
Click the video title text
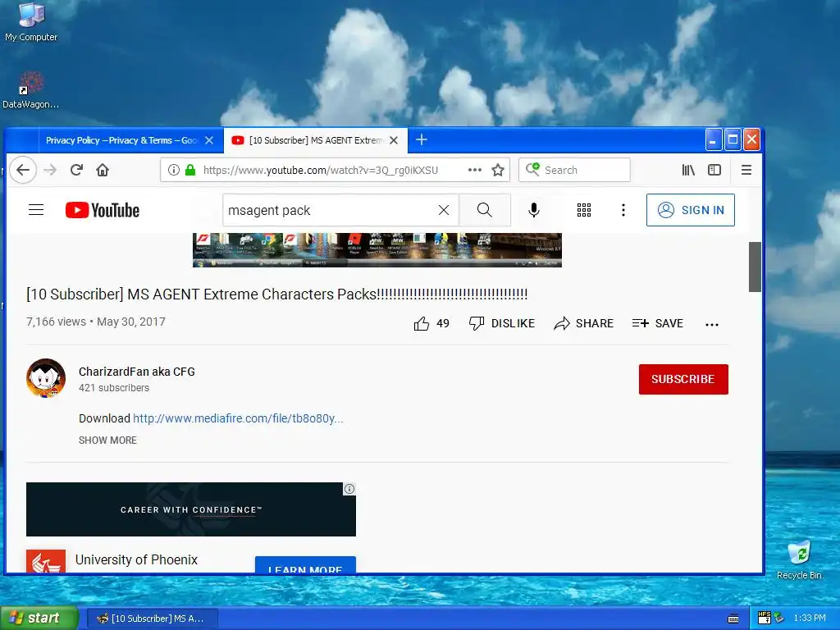(x=277, y=294)
